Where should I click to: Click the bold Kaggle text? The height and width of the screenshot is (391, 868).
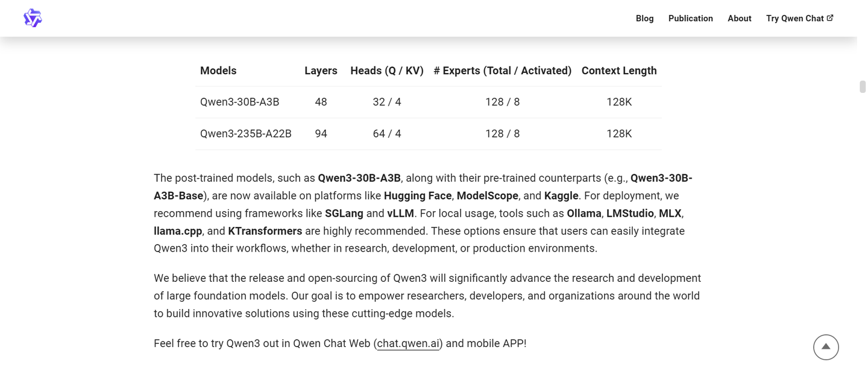coord(561,195)
